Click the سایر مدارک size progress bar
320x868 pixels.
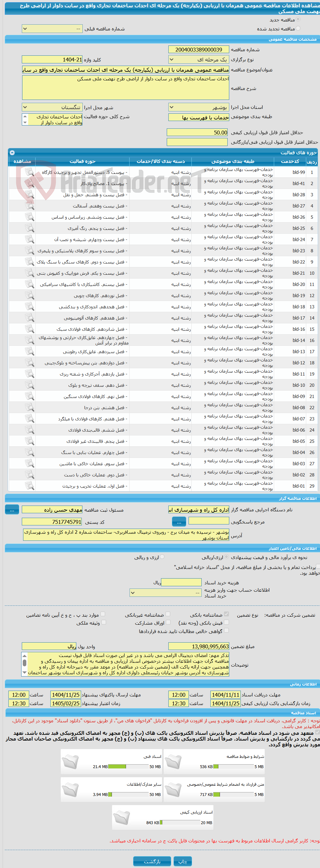click(x=128, y=795)
